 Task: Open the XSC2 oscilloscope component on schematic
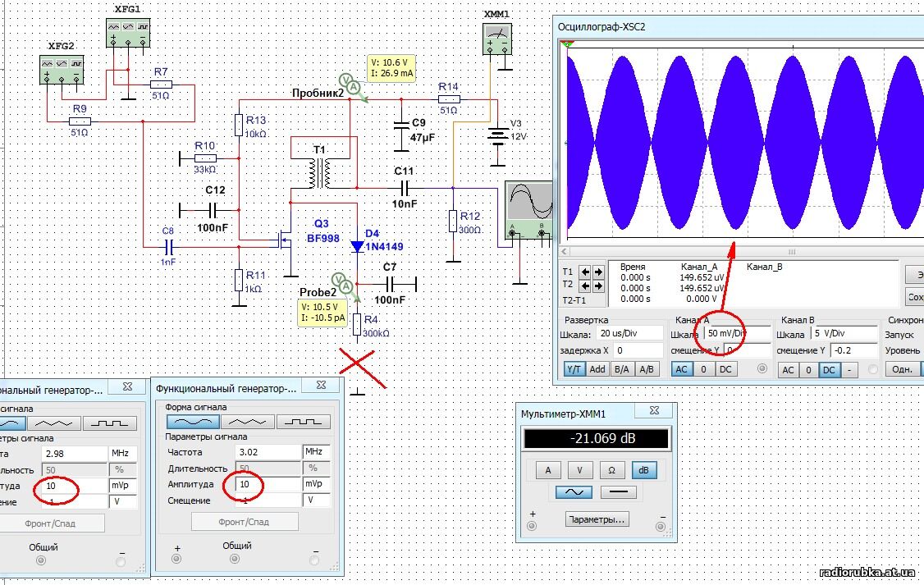coord(527,209)
